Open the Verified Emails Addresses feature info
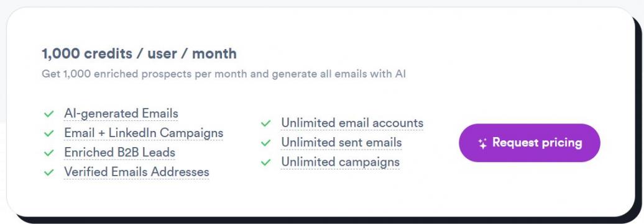 136,172
